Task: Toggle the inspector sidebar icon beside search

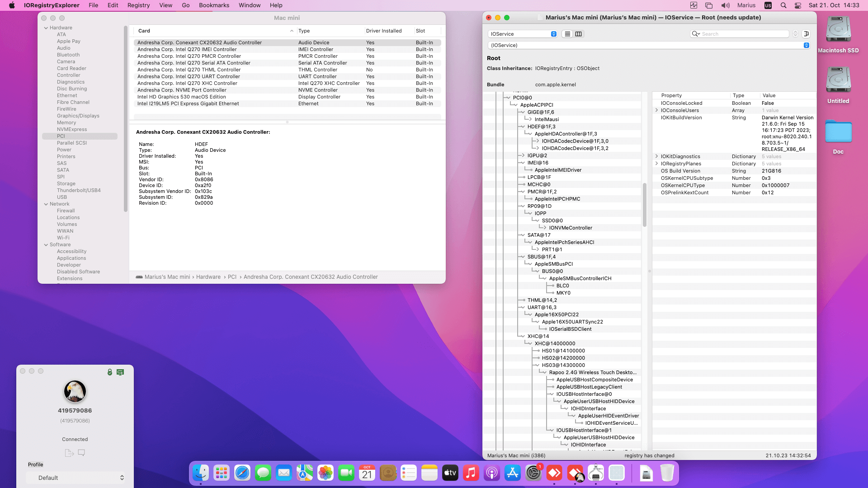Action: tap(806, 34)
